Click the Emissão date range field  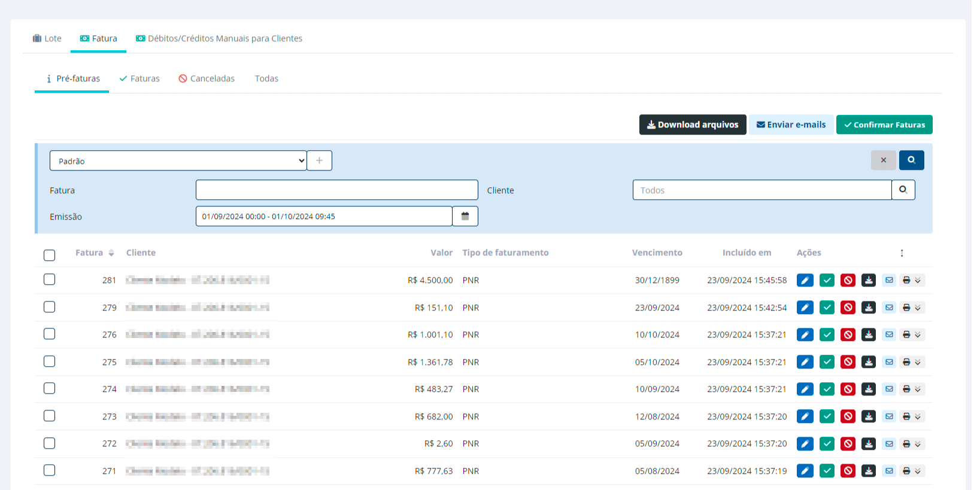pyautogui.click(x=324, y=216)
